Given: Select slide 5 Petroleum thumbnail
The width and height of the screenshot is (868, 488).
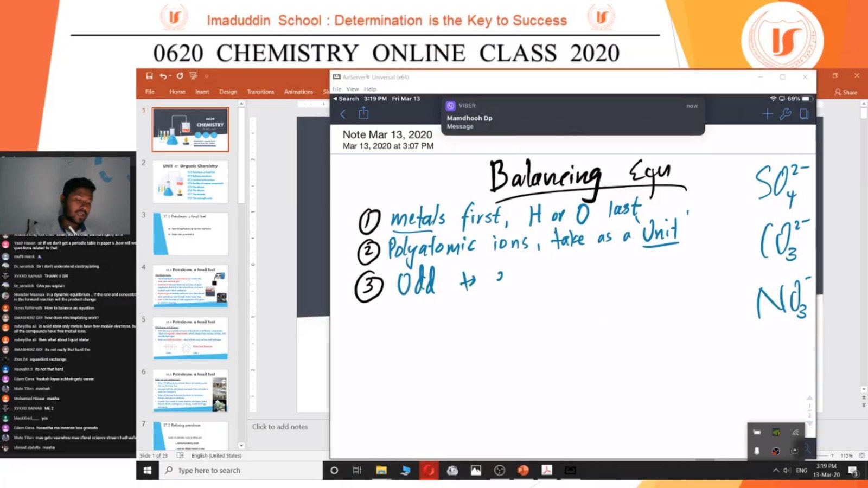Looking at the screenshot, I should coord(190,338).
